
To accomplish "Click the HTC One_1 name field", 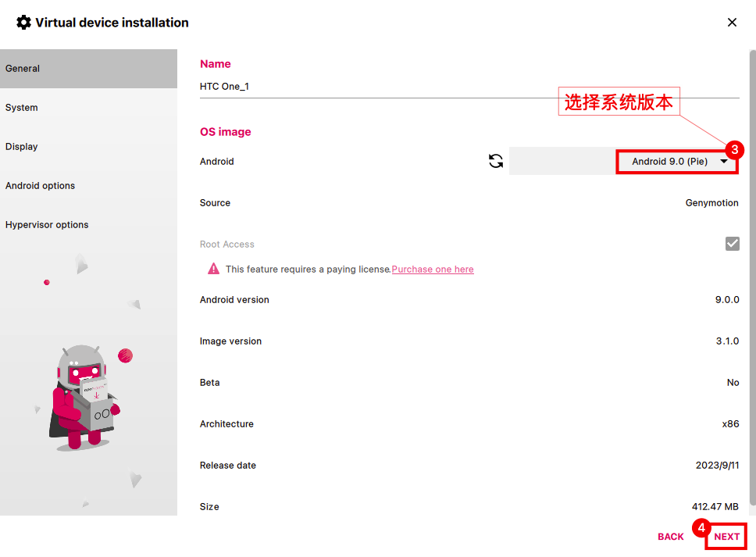I will [x=469, y=87].
